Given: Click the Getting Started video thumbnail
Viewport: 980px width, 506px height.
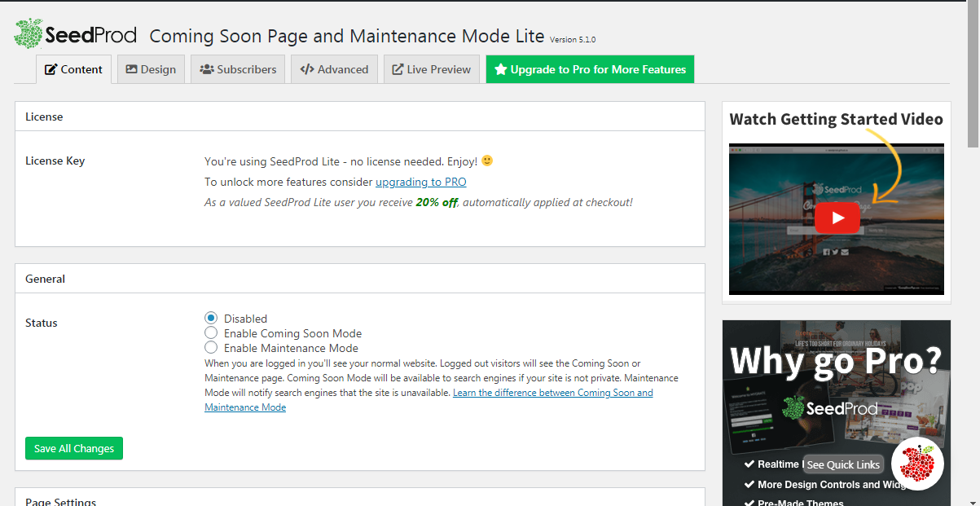Looking at the screenshot, I should [x=837, y=218].
